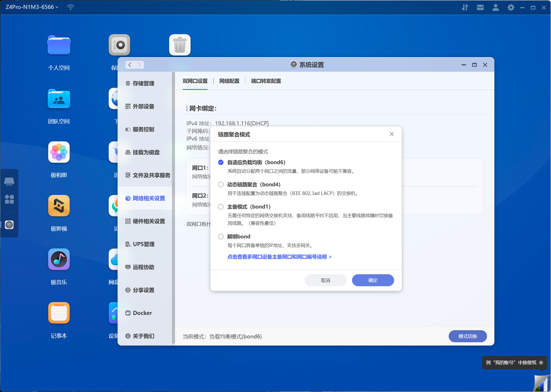Open the 极相册 photo album app icon
Image resolution: width=551 pixels, height=392 pixels.
click(x=59, y=152)
